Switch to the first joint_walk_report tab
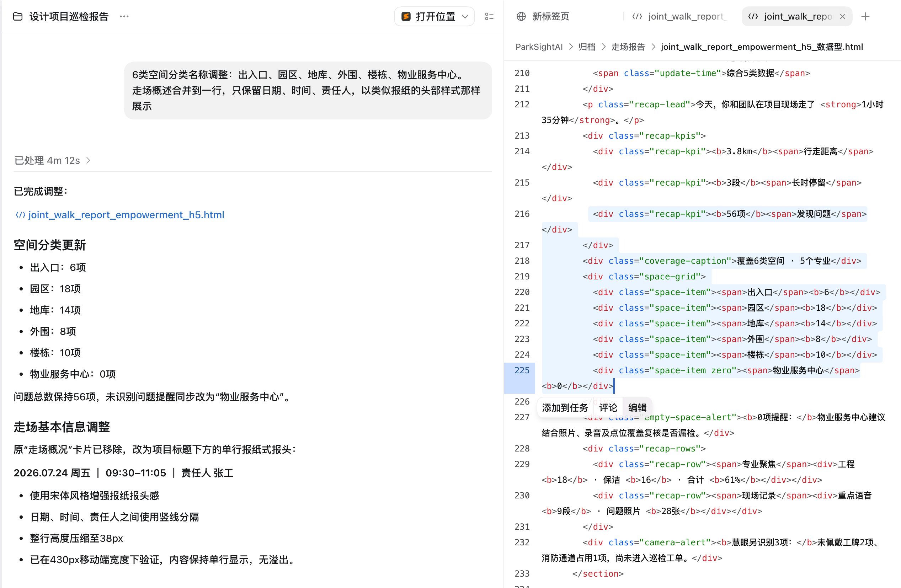This screenshot has width=901, height=588. [x=679, y=16]
